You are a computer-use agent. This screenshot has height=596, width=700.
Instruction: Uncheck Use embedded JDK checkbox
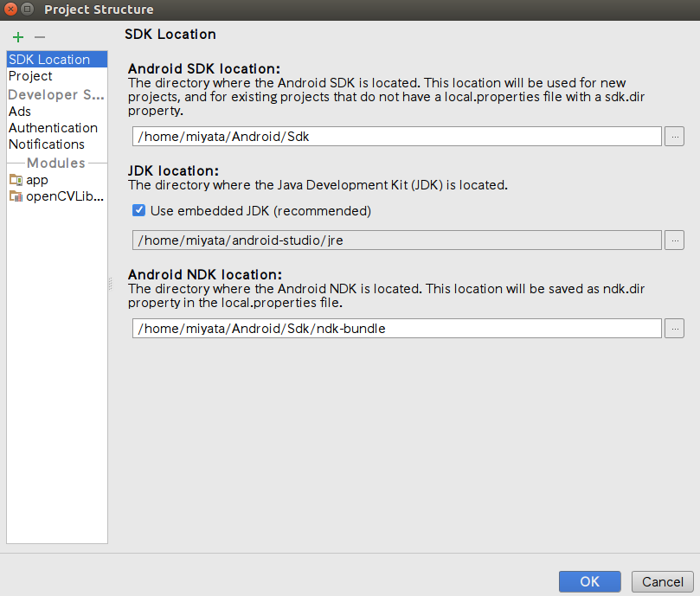[x=138, y=210]
